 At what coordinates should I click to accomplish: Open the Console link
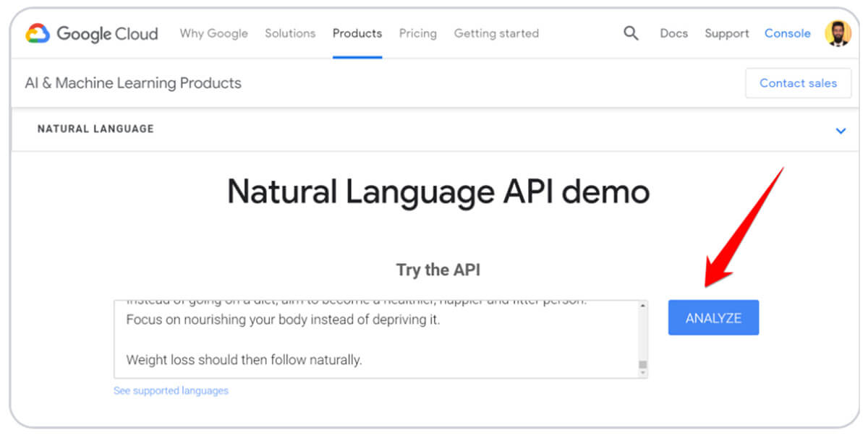pyautogui.click(x=788, y=33)
